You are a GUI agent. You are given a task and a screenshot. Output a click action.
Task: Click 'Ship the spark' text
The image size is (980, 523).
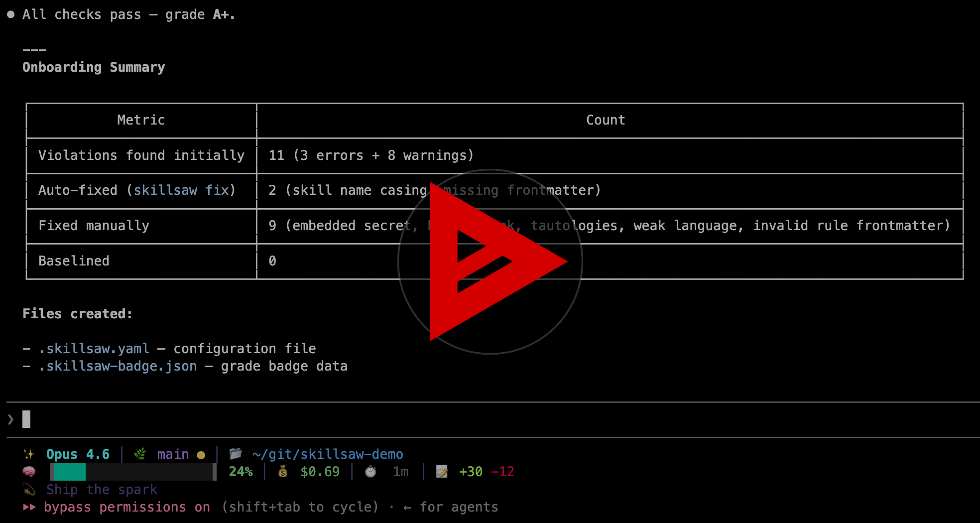(102, 490)
